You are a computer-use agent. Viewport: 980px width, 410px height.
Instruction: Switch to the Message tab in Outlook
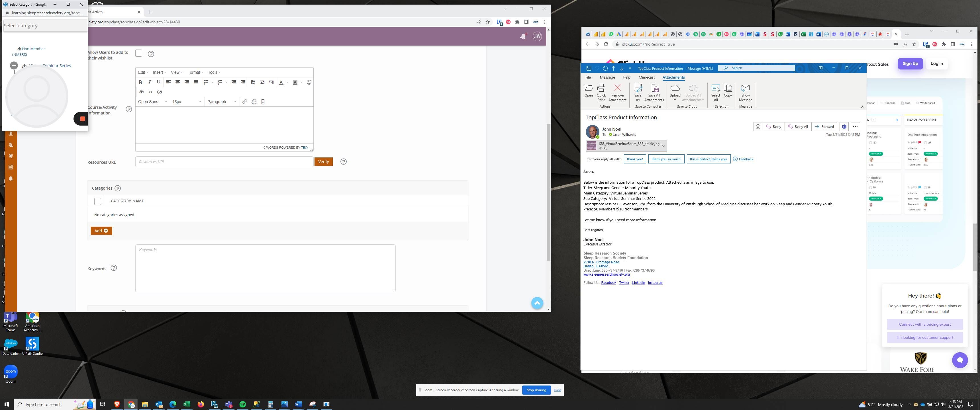click(x=607, y=77)
